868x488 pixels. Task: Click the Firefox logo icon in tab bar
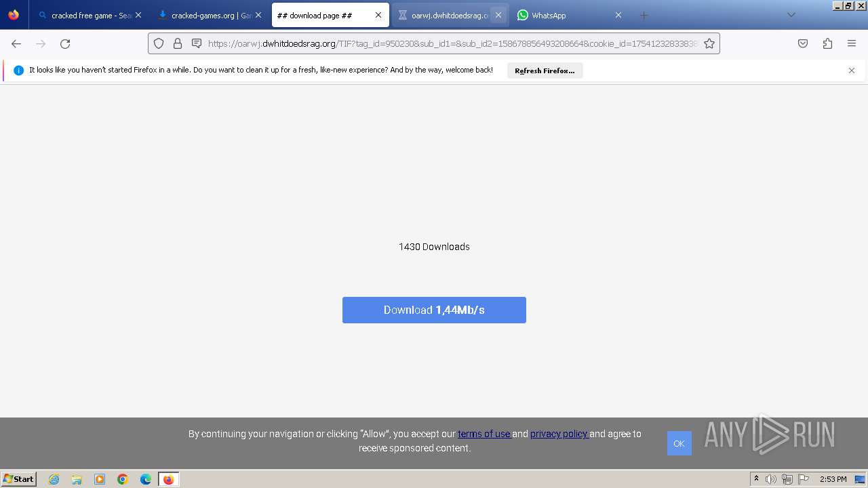point(14,15)
